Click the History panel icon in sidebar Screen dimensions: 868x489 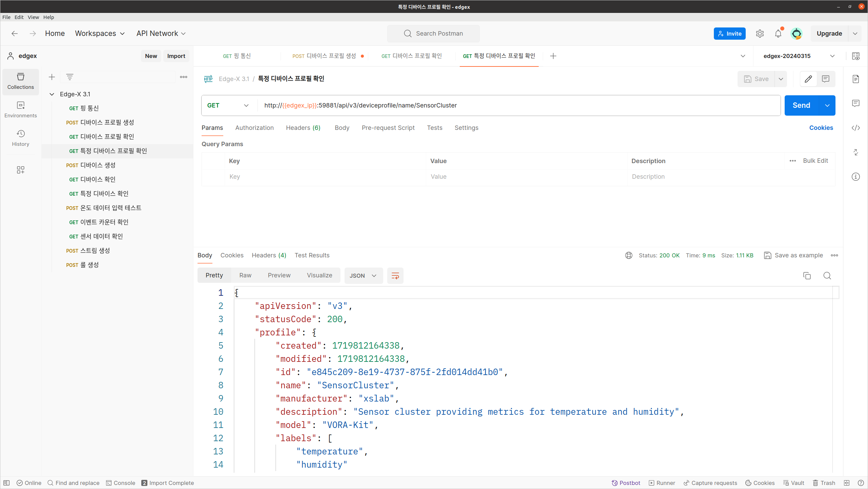point(20,137)
